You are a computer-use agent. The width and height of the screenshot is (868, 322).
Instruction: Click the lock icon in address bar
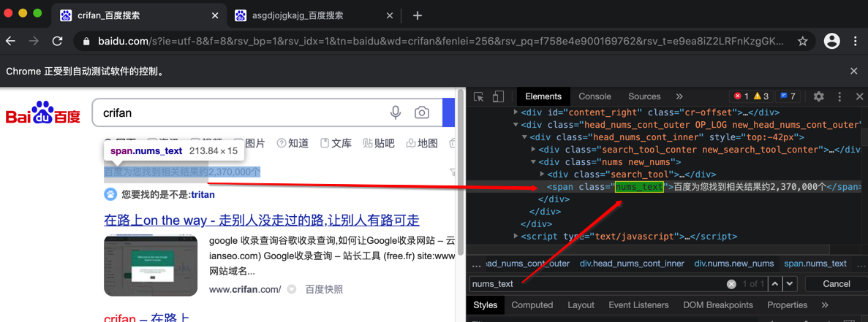click(86, 42)
